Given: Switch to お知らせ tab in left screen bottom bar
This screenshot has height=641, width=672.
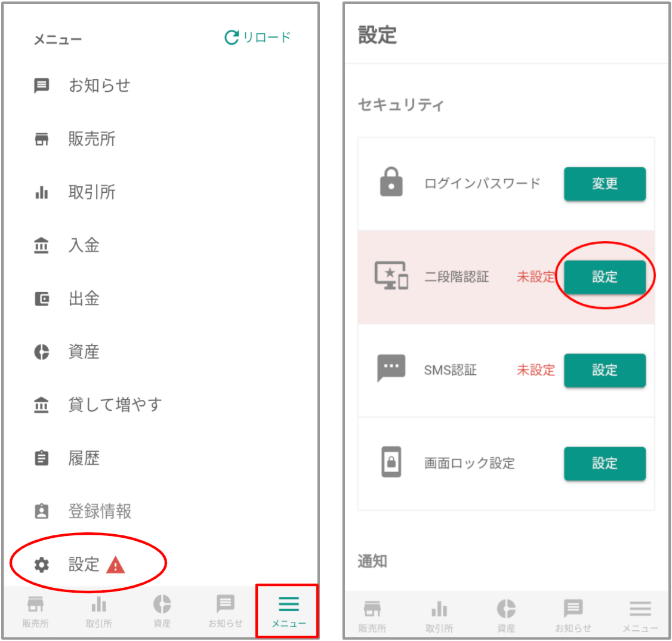Looking at the screenshot, I should coord(226,611).
